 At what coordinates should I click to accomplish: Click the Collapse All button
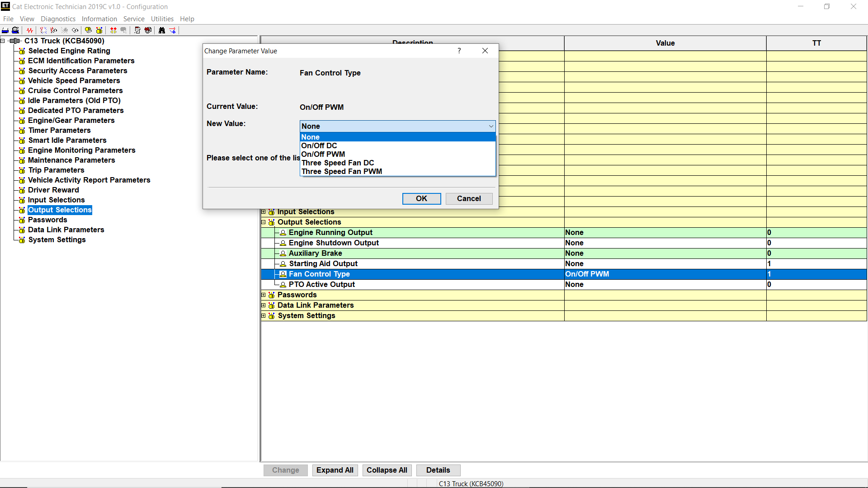tap(387, 470)
